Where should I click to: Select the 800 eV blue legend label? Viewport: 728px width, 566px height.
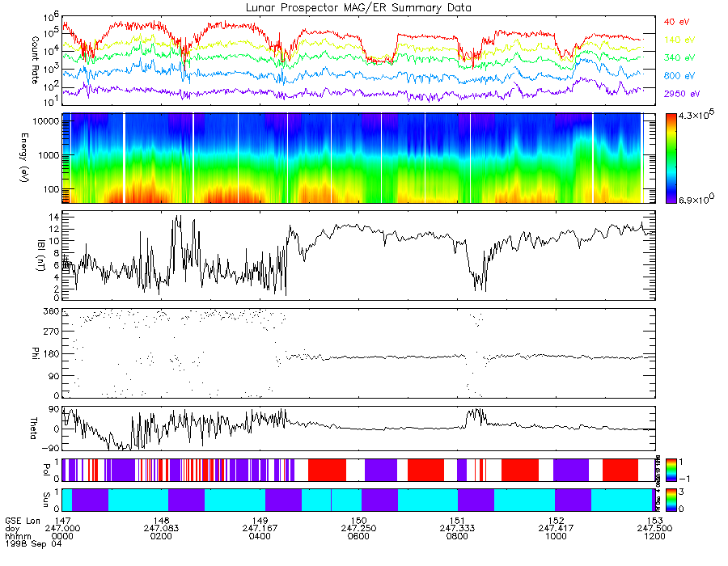tap(679, 76)
